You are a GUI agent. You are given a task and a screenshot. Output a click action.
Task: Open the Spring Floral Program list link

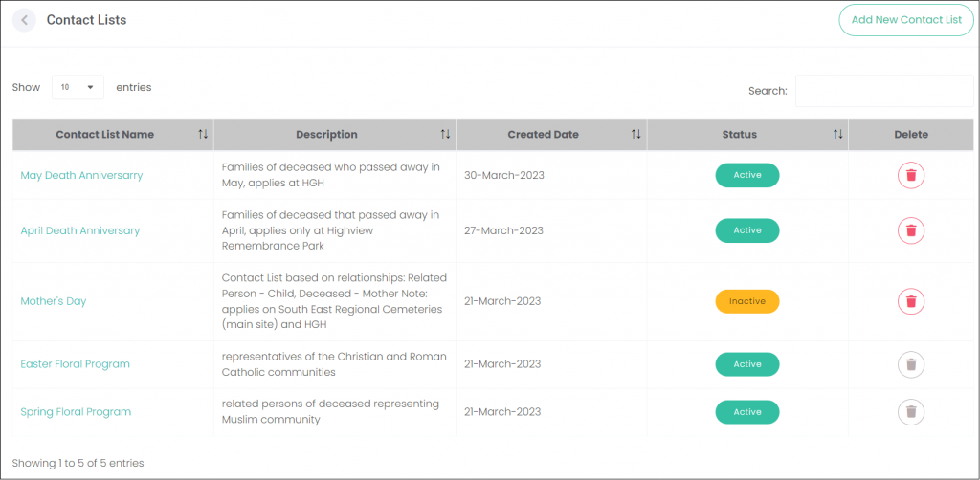tap(76, 412)
